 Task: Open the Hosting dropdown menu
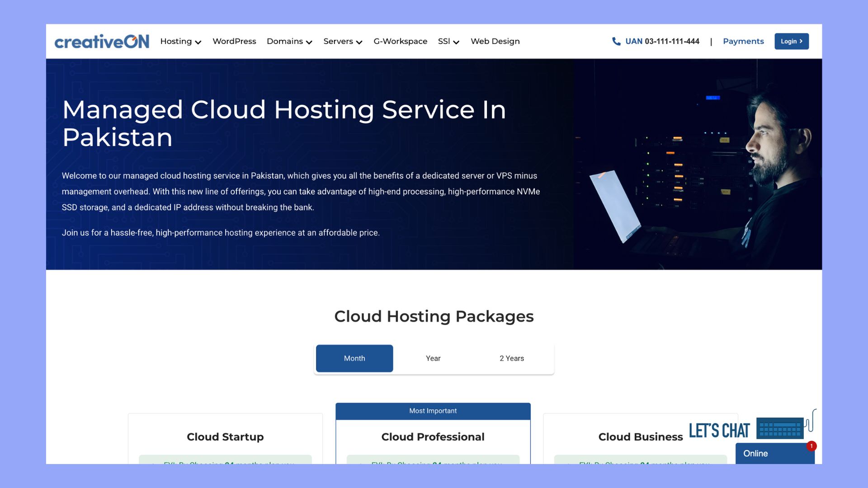pyautogui.click(x=180, y=41)
